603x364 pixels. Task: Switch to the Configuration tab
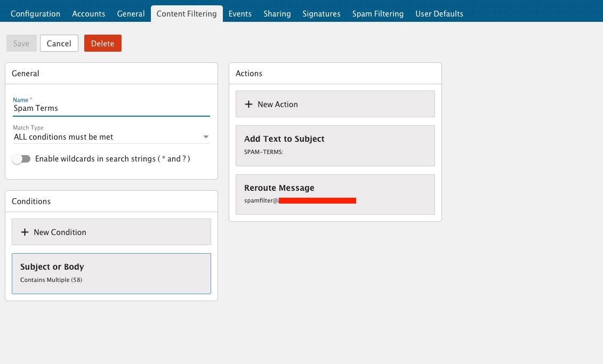(35, 14)
